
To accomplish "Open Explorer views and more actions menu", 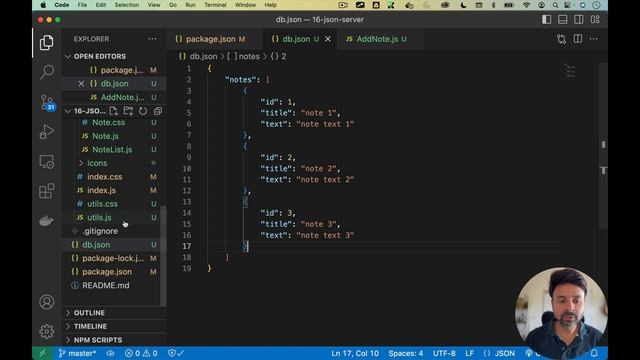I will tap(152, 39).
